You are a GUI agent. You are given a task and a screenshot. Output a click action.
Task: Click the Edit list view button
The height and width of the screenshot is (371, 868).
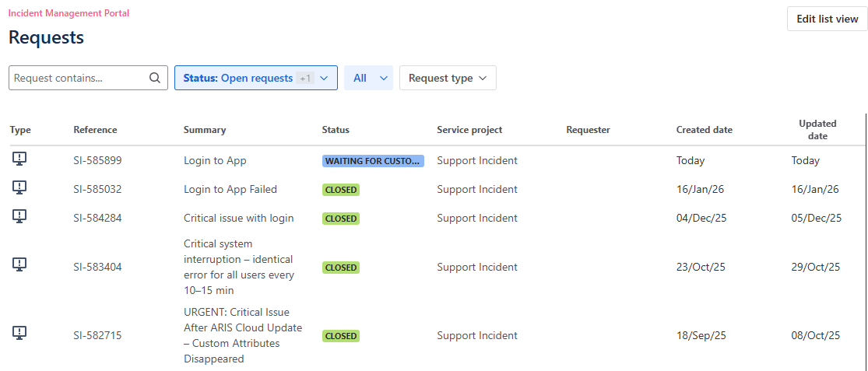coord(827,19)
